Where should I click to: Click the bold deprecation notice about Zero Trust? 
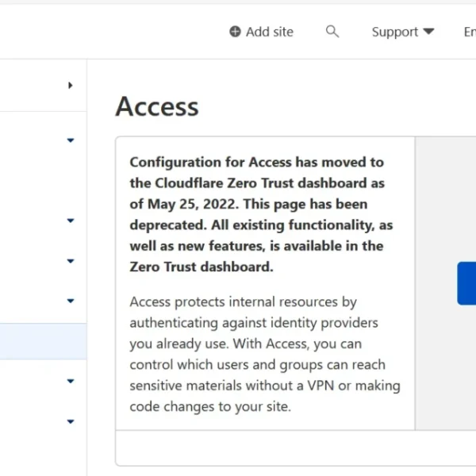coord(261,214)
